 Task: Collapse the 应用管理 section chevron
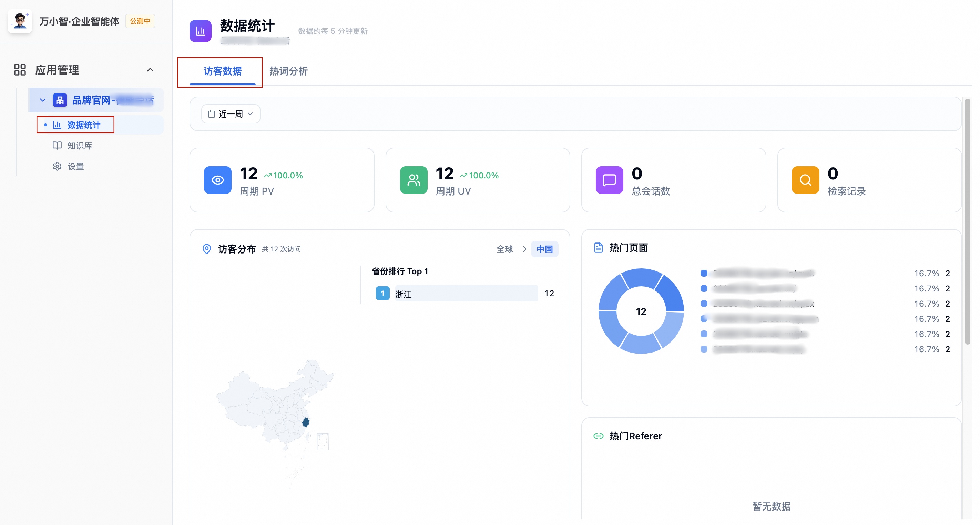pyautogui.click(x=150, y=70)
